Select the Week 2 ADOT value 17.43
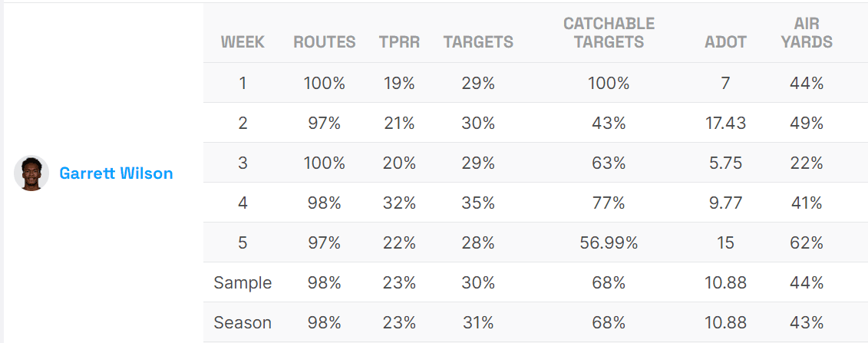 (725, 123)
